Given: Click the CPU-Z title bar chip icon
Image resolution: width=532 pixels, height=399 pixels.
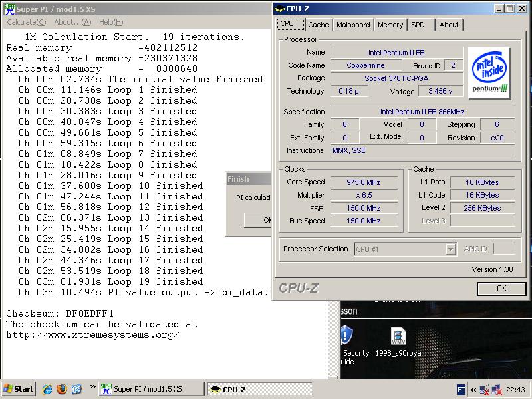Looking at the screenshot, I should 279,9.
